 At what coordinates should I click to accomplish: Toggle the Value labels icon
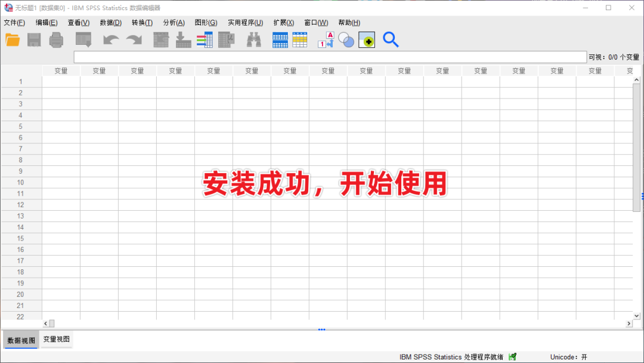[326, 40]
